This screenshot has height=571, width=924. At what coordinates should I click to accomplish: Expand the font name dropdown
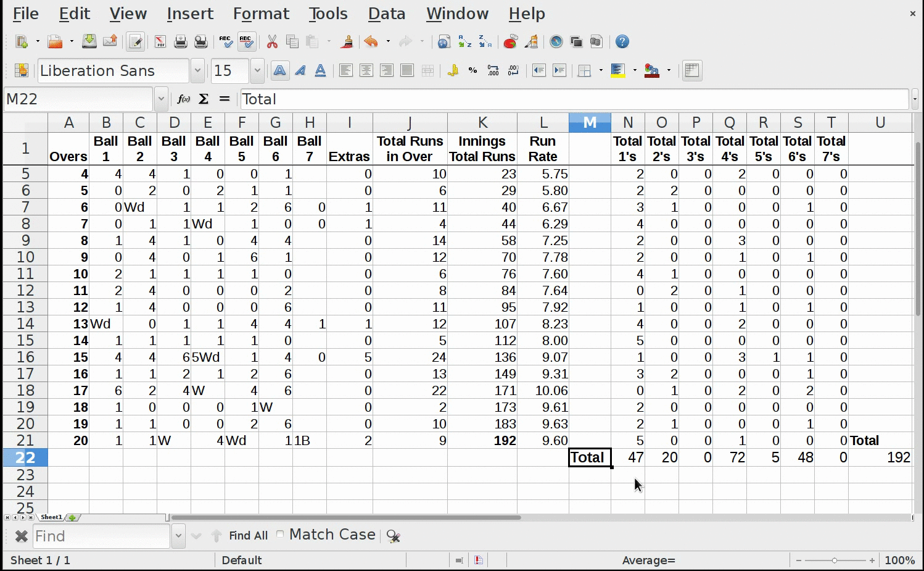coord(197,71)
